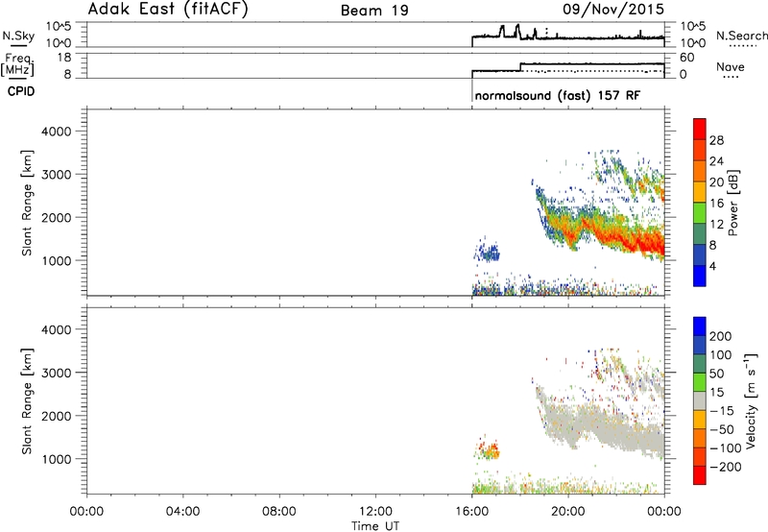Click the '16:00' time axis label
Image resolution: width=768 pixels, height=532 pixels.
pos(471,512)
